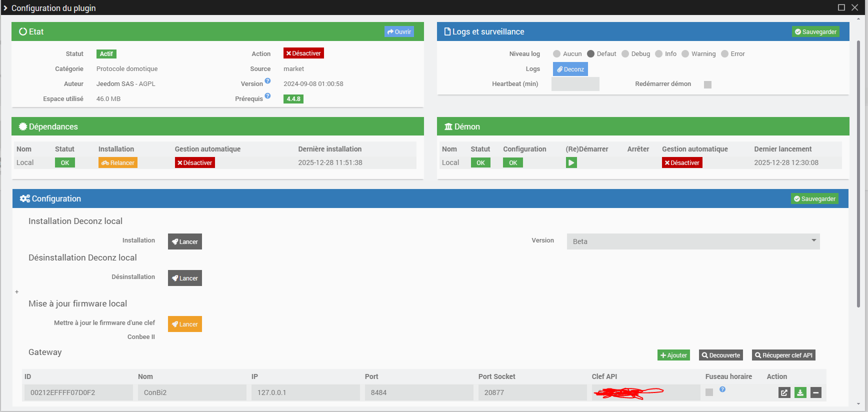
Task: Click the small plus sign under Désinstallation
Action: pyautogui.click(x=16, y=291)
